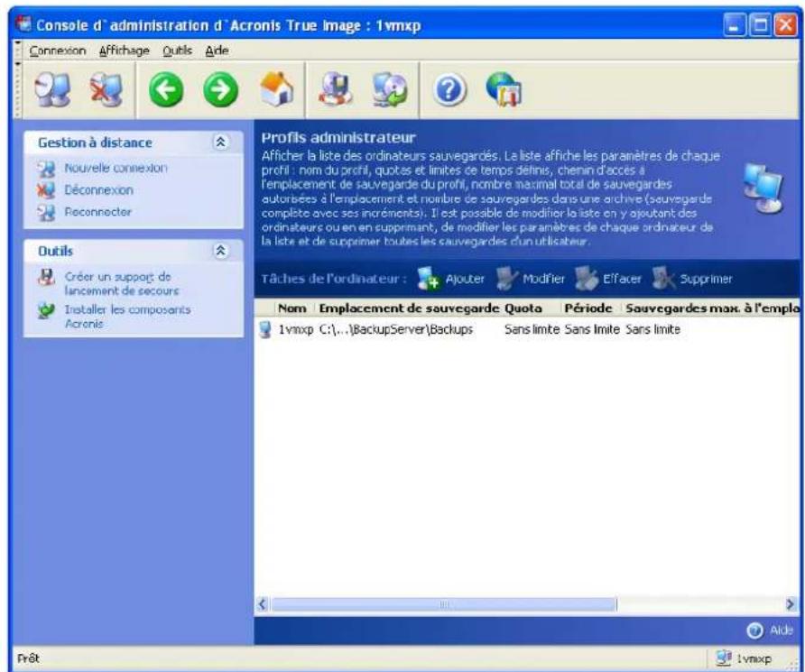
Task: Click the icon beside Reconnecter
Action: 46,212
